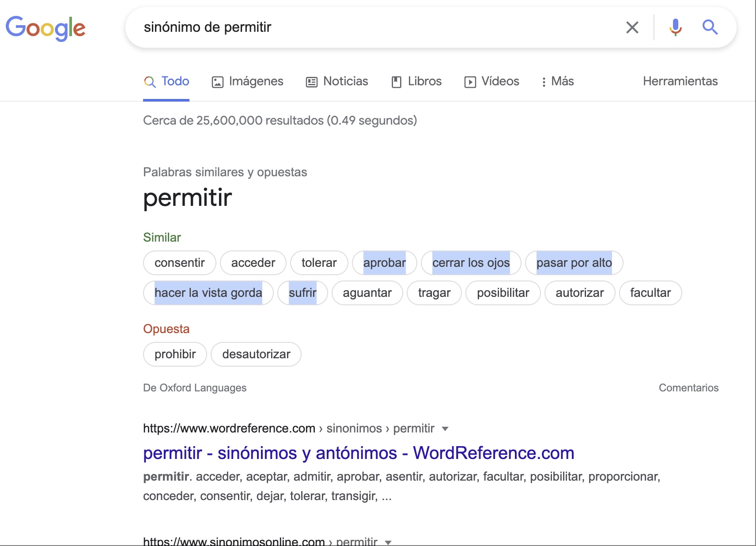Click inside the search text field

[375, 27]
